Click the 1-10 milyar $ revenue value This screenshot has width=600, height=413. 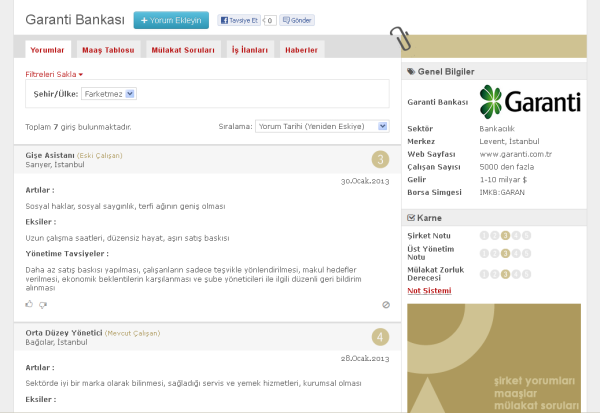click(503, 179)
